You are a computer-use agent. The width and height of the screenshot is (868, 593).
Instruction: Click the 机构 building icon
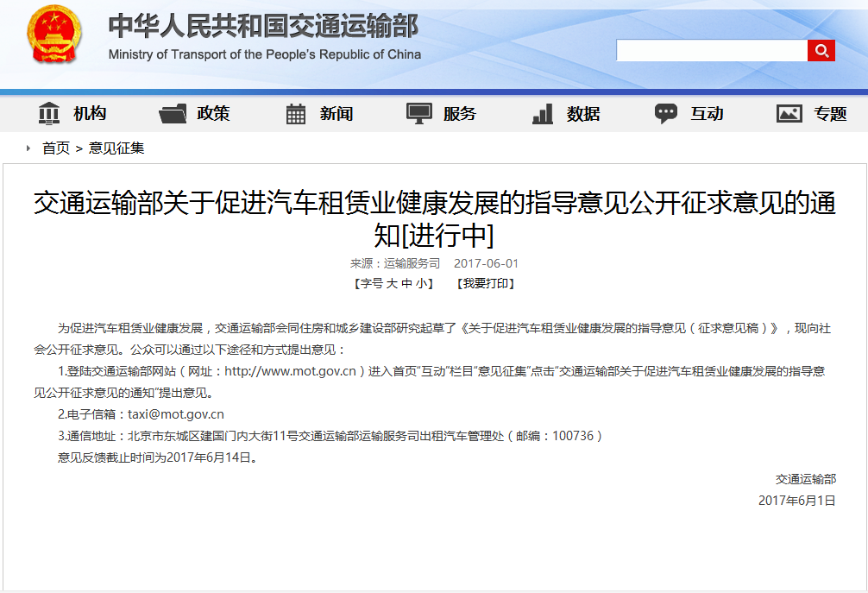pyautogui.click(x=48, y=113)
